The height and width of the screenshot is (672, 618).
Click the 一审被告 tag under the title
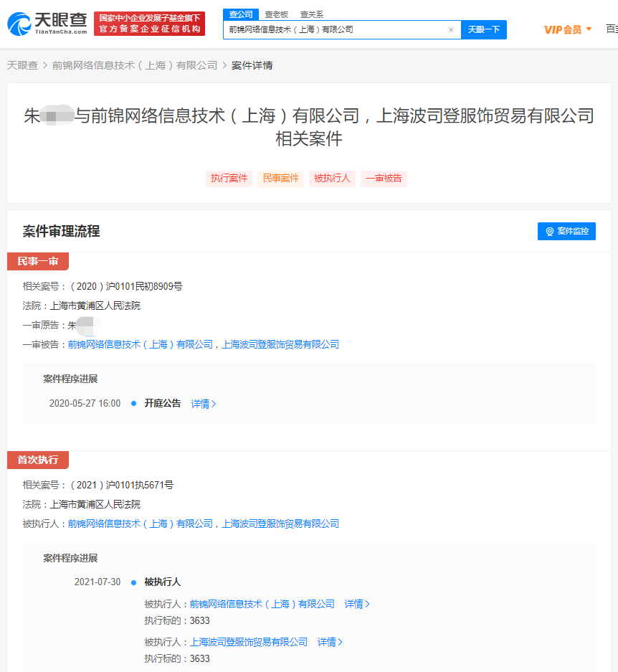click(x=384, y=179)
